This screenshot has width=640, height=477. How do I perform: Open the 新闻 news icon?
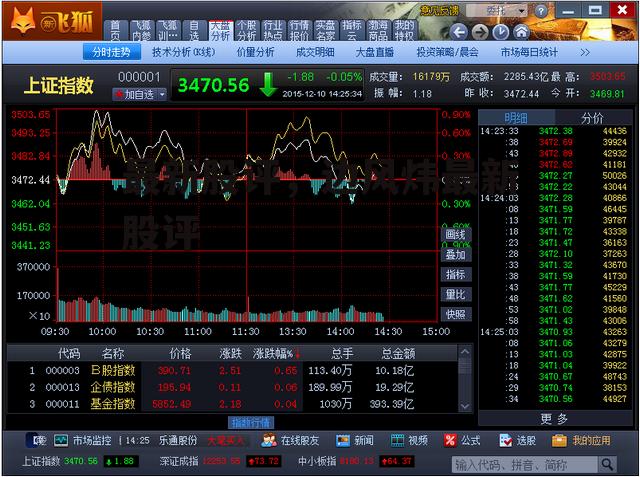point(343,440)
